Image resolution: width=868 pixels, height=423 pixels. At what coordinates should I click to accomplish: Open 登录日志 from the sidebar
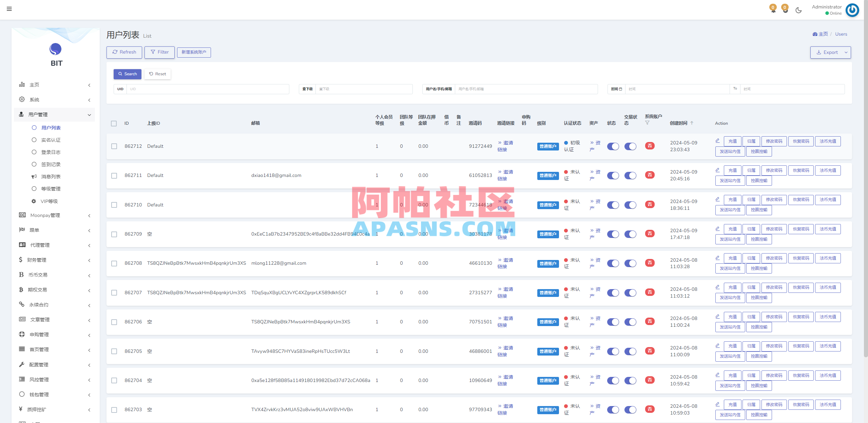pos(51,152)
